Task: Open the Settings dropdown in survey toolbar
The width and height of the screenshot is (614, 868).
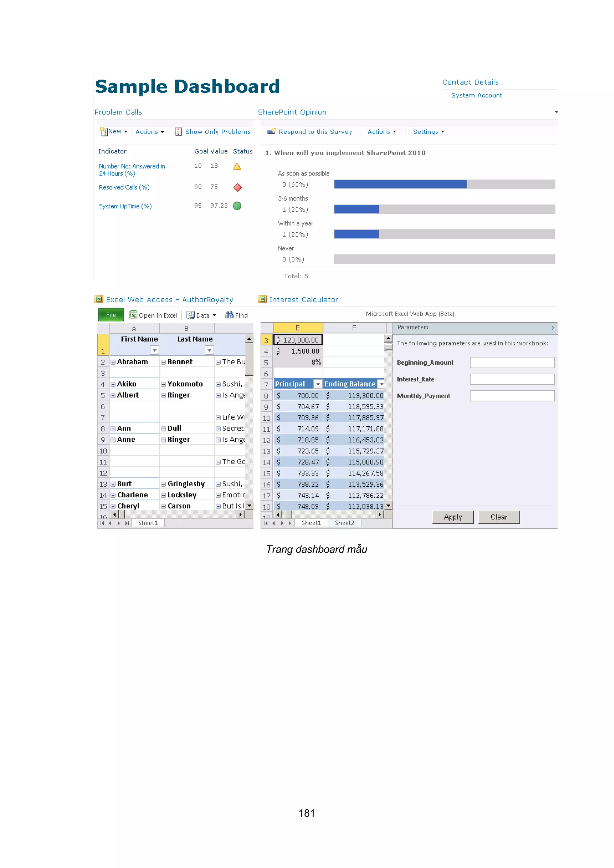Action: (428, 132)
